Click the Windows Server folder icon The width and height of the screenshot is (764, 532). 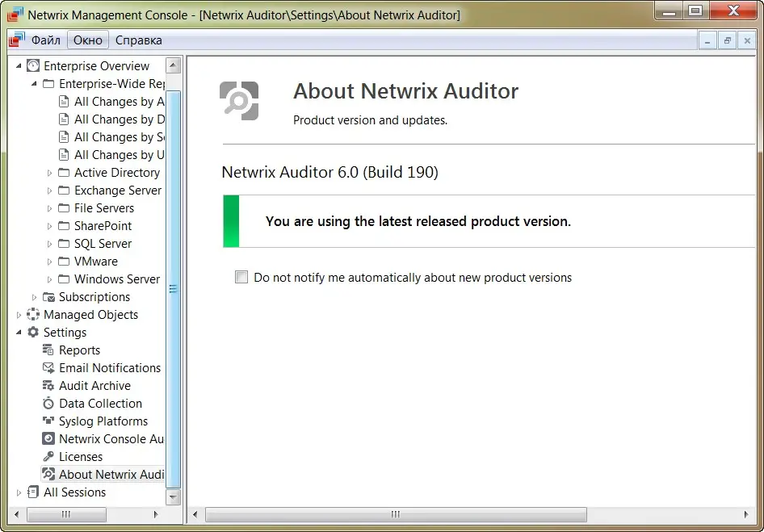click(x=64, y=279)
